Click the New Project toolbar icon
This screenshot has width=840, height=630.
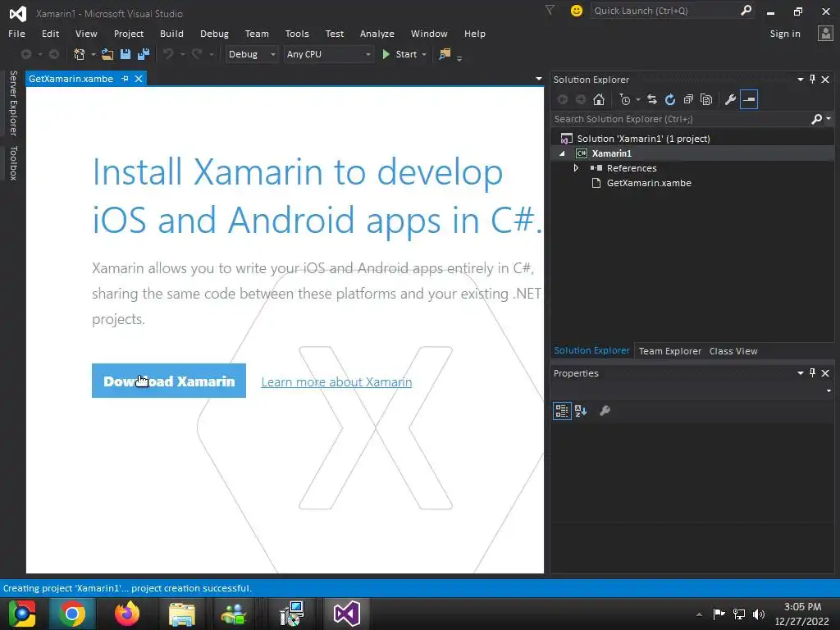pyautogui.click(x=80, y=54)
